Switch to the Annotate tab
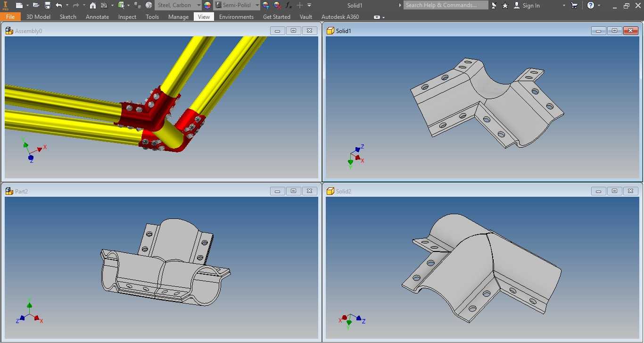The height and width of the screenshot is (343, 644). click(97, 17)
